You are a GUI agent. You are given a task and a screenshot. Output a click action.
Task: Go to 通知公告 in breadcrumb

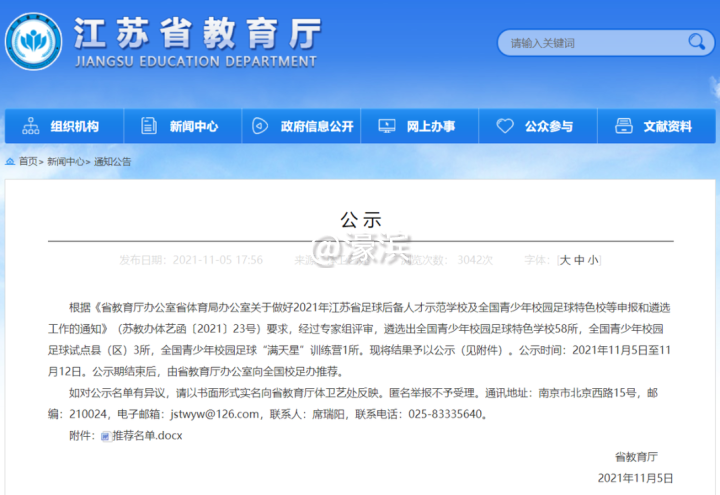(x=113, y=161)
